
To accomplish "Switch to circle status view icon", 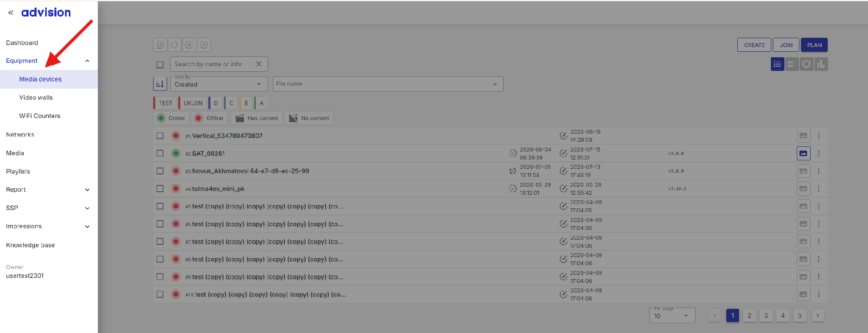I will 806,64.
